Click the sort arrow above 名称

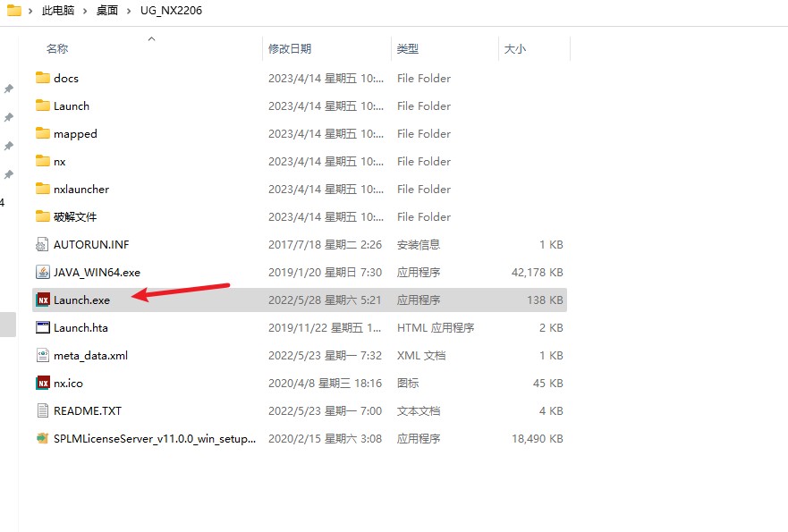coord(152,38)
